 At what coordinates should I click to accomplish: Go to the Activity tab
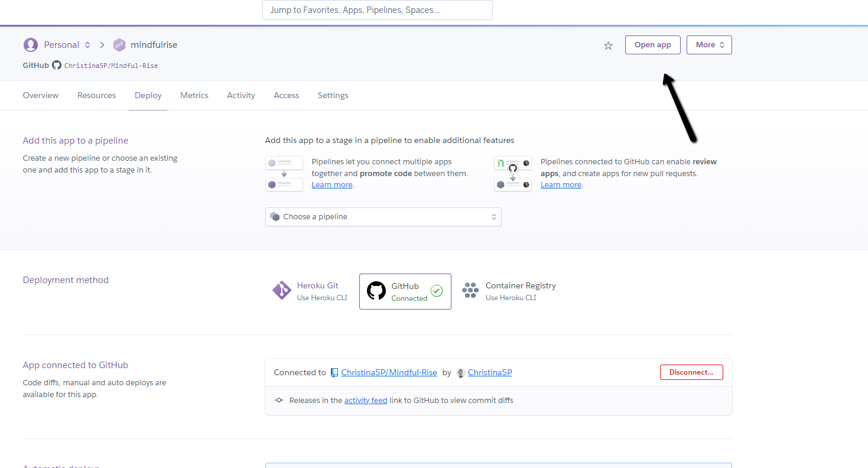[241, 95]
